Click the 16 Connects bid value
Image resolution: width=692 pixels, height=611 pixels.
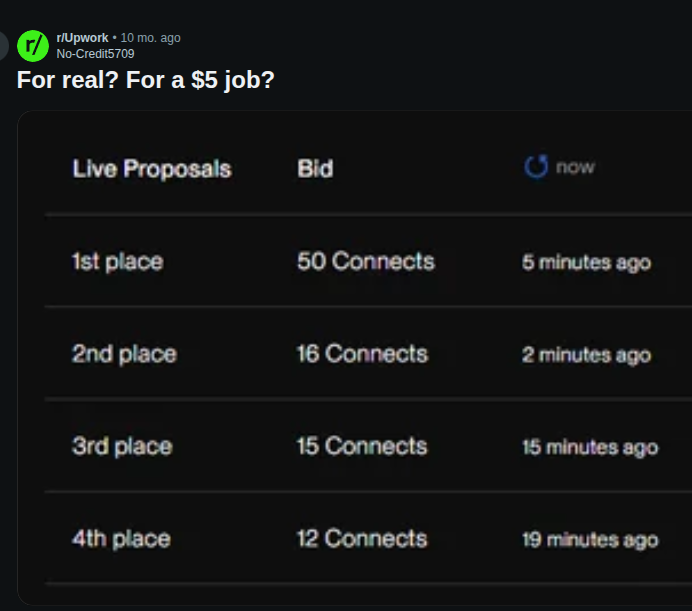[362, 354]
